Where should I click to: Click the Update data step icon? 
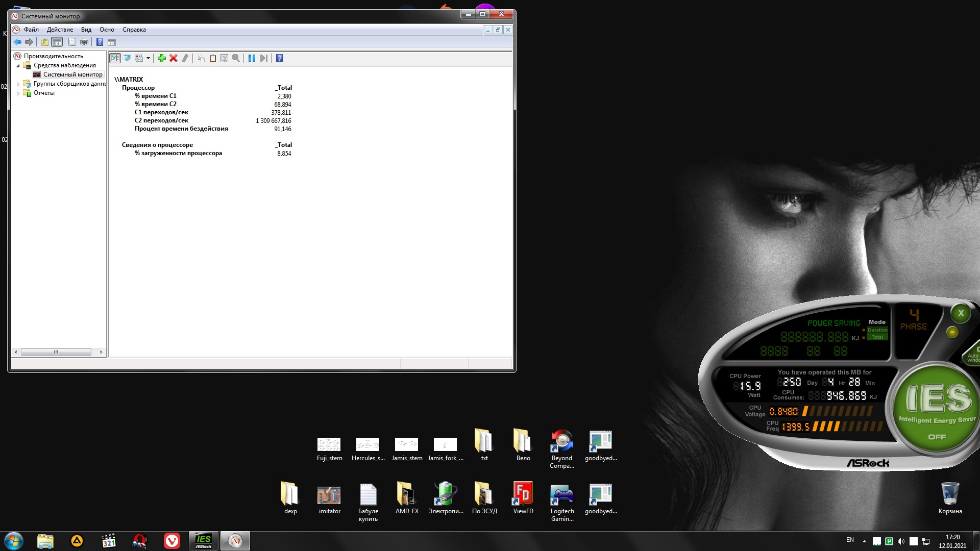point(263,58)
